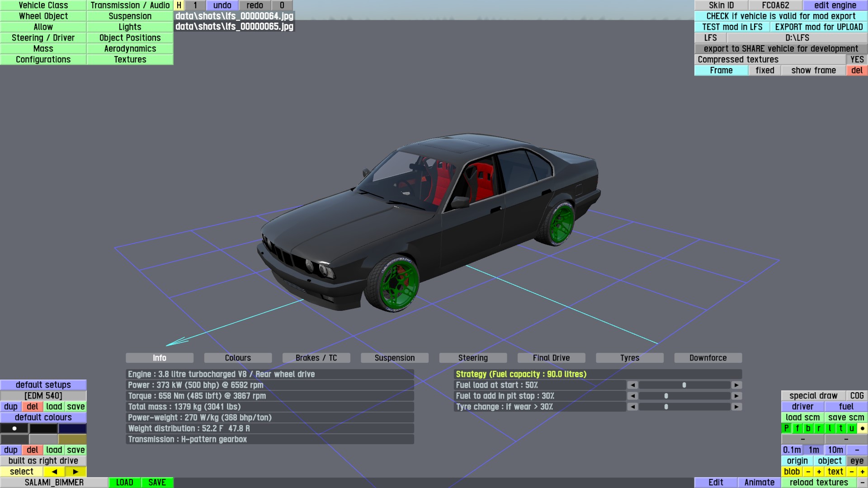The width and height of the screenshot is (868, 488).
Task: Click the Skin ID FC0A62 field
Action: (775, 5)
